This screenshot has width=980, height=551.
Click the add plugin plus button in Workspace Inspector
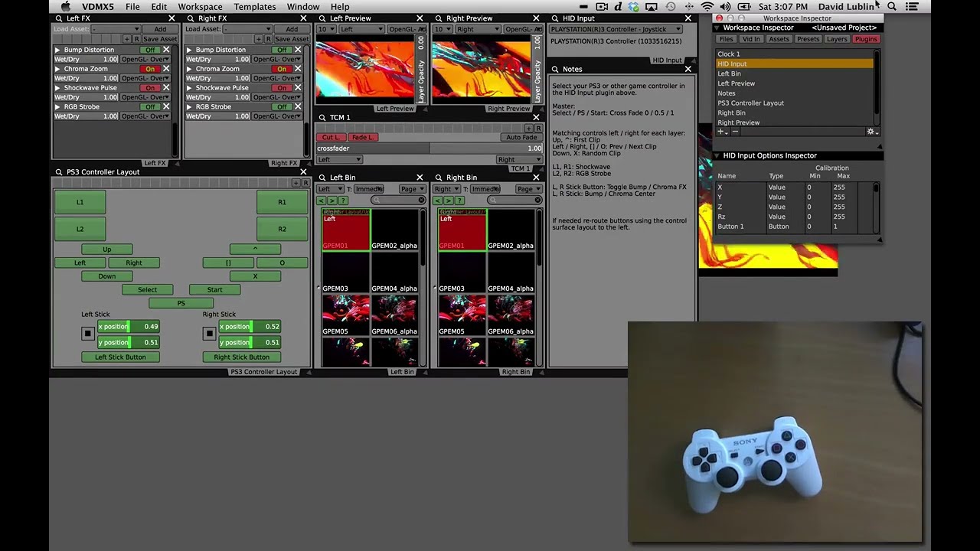click(x=721, y=132)
